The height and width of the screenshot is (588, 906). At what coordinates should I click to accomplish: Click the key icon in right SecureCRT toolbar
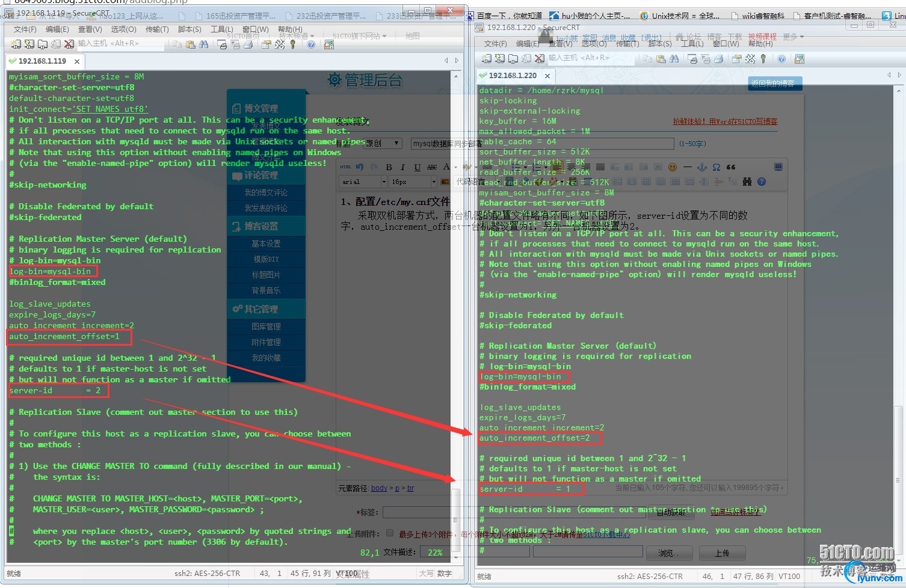point(763,59)
